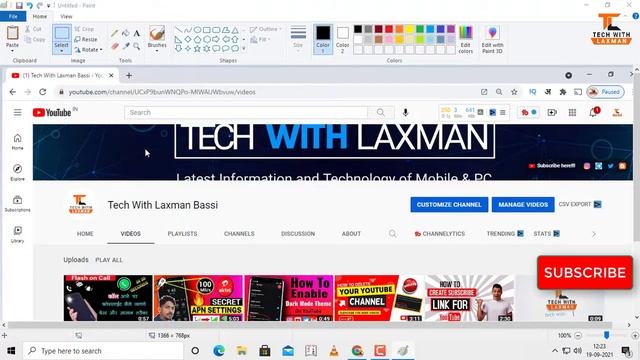Image resolution: width=640 pixels, height=360 pixels.
Task: Click the Undo icon in Paint title bar
Action: click(30, 5)
